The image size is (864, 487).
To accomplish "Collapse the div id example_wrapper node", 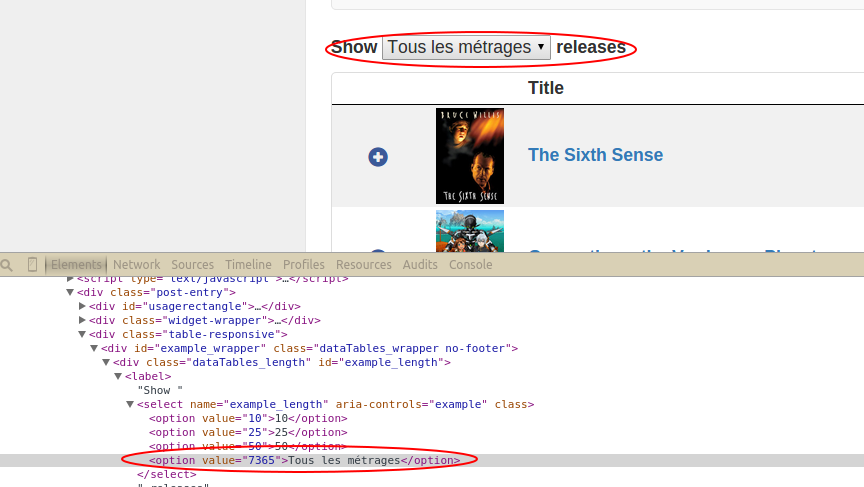I will pos(94,348).
